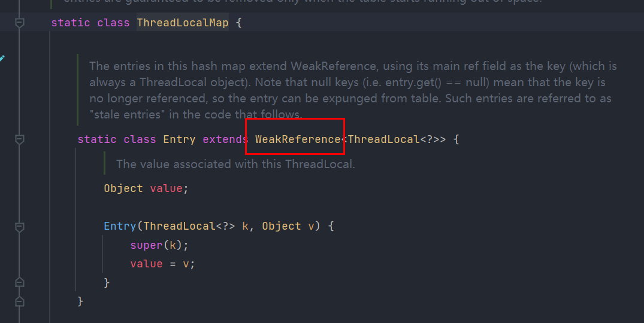This screenshot has height=323, width=644.
Task: Click the pencil edit icon in gutter
Action: tap(2, 58)
